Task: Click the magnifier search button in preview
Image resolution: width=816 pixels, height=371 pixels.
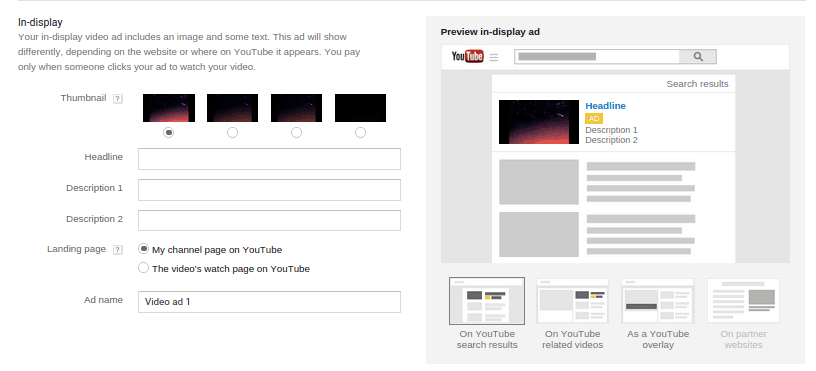Action: pos(698,57)
